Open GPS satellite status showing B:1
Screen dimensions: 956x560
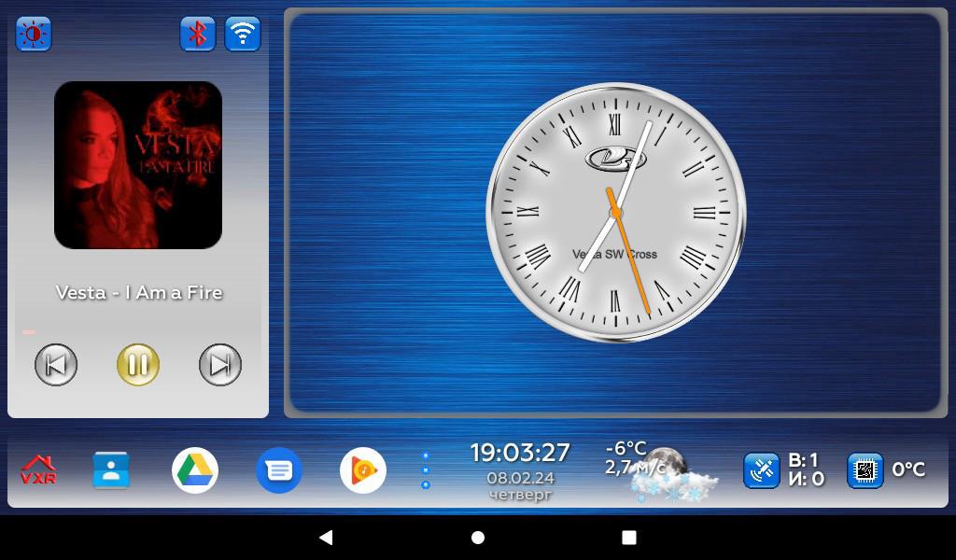(762, 470)
